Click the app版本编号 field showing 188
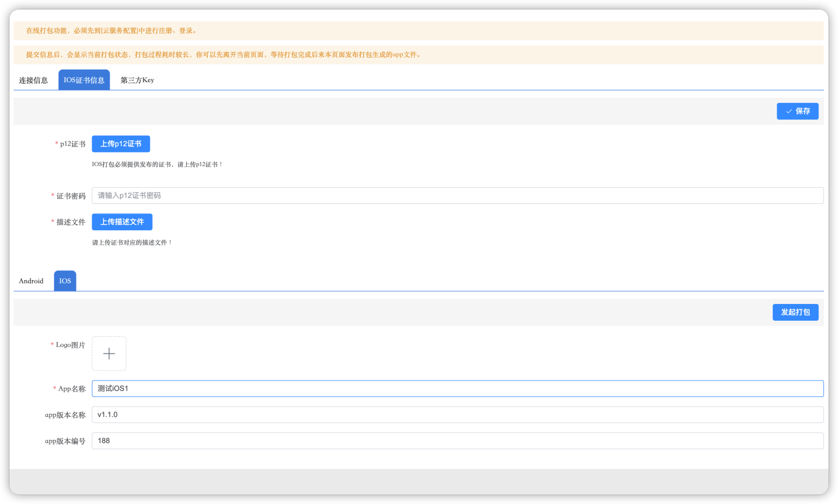 click(x=457, y=441)
